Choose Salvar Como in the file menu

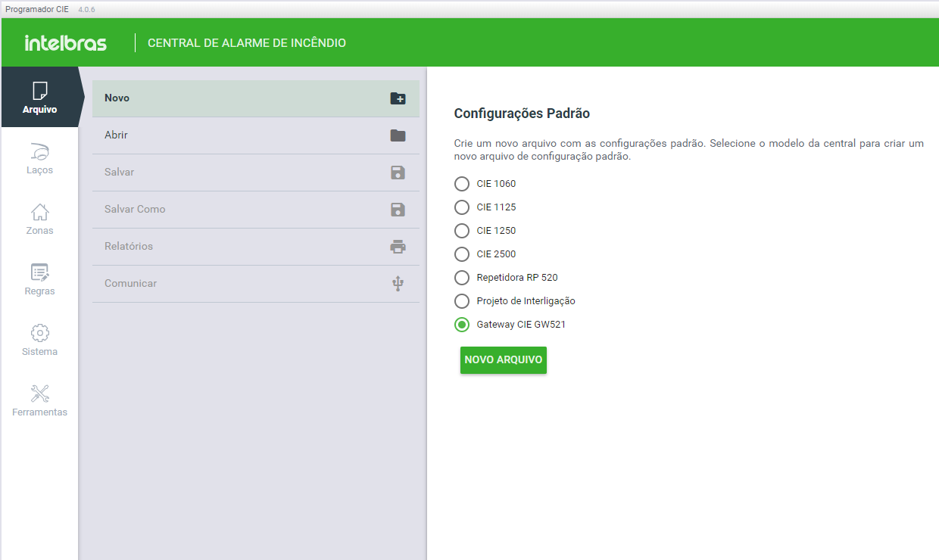coord(256,210)
